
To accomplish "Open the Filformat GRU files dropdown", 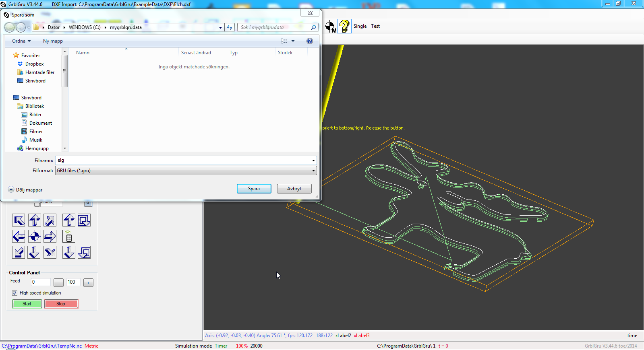I will pyautogui.click(x=186, y=171).
